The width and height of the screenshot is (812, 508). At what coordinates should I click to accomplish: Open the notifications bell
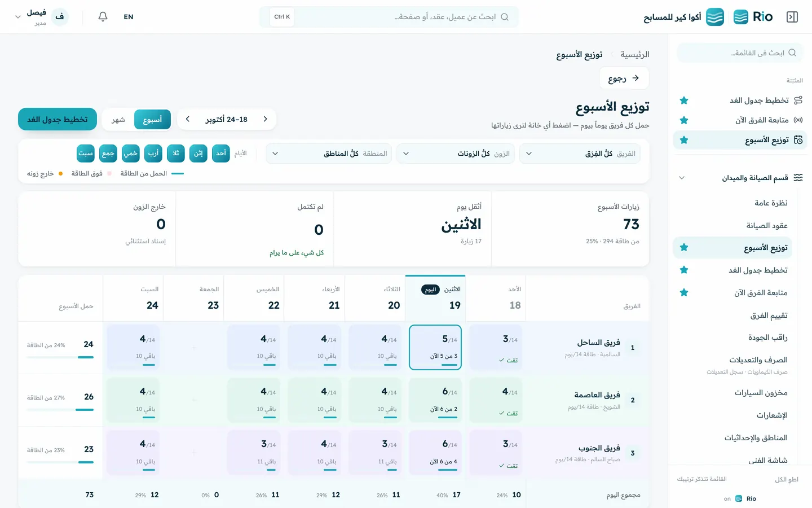tap(103, 17)
